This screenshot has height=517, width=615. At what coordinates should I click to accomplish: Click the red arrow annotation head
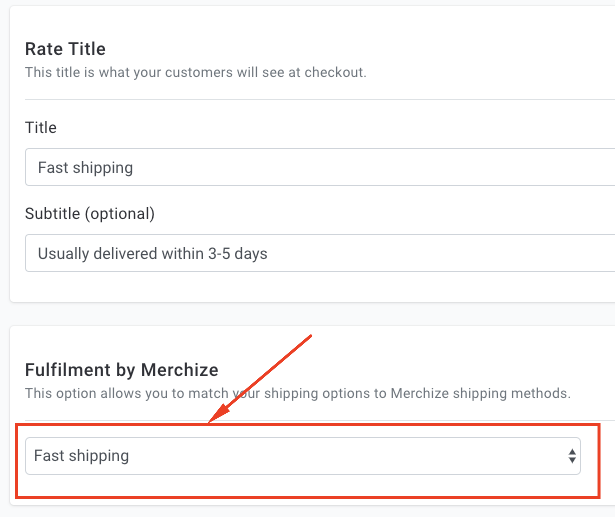click(x=218, y=415)
